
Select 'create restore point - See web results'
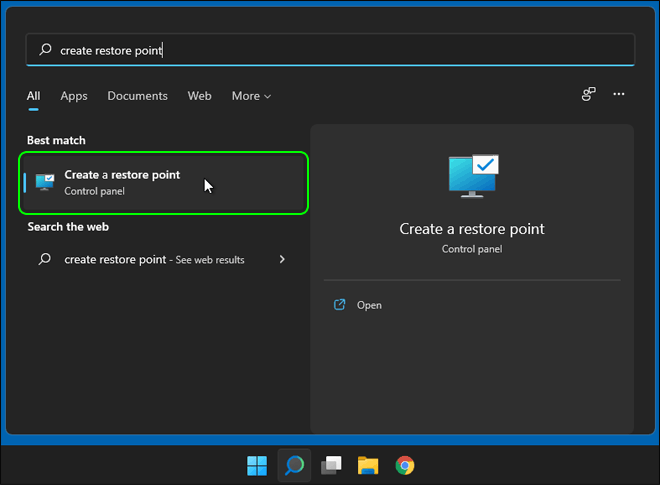click(x=164, y=259)
